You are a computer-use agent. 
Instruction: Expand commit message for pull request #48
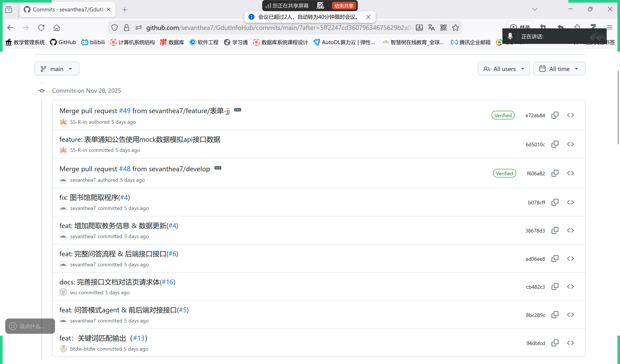tap(218, 168)
